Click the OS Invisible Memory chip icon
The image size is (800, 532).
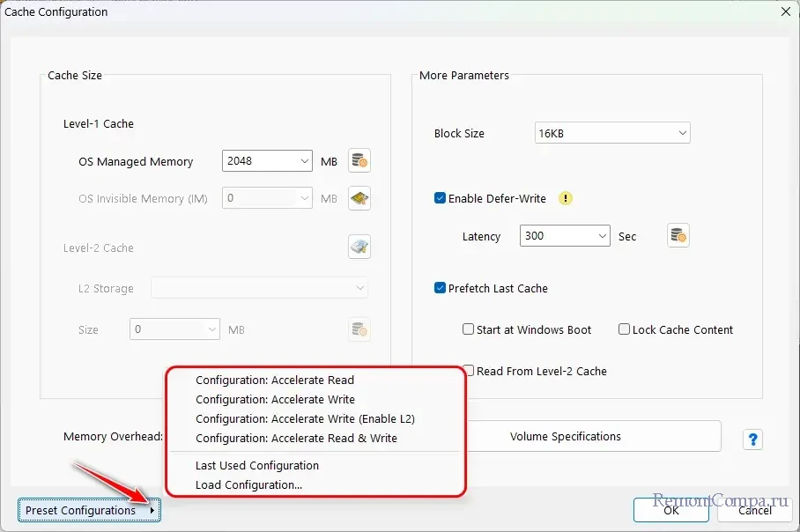point(359,198)
